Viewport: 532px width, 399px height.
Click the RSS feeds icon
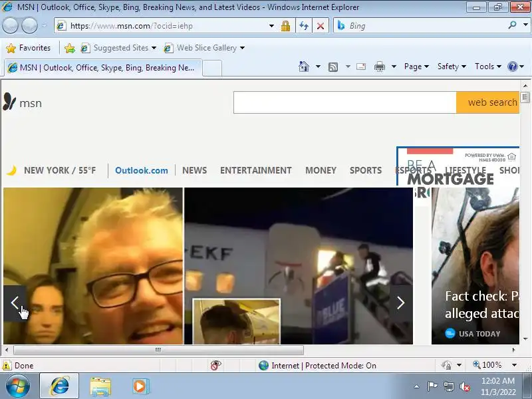pyautogui.click(x=333, y=67)
